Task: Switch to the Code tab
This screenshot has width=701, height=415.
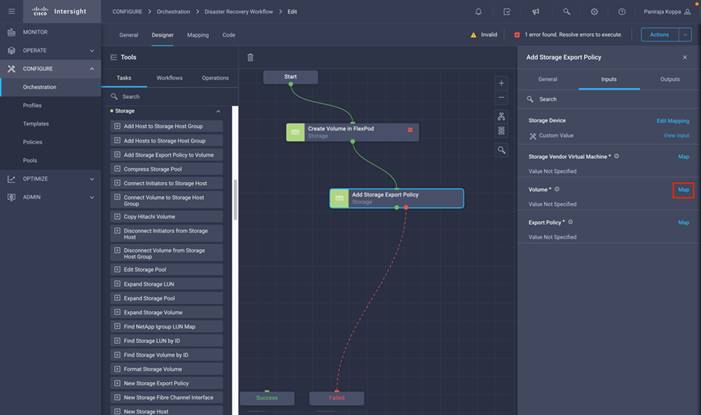Action: pos(228,35)
